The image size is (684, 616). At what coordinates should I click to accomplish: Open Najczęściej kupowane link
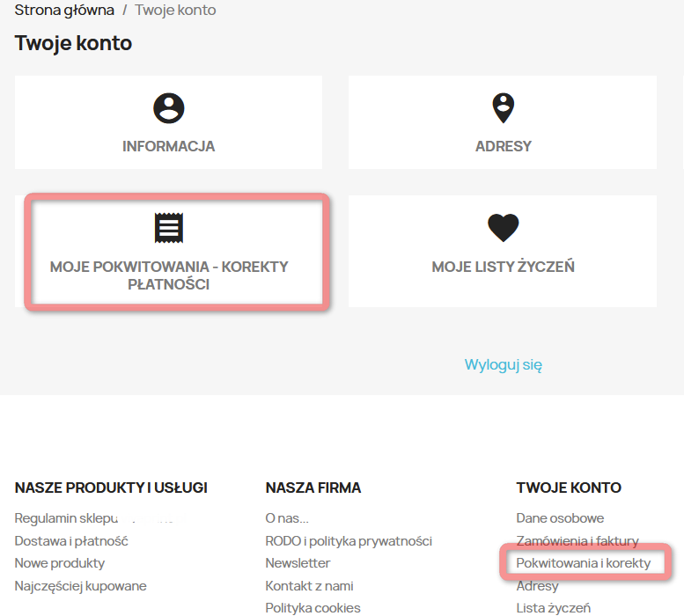[80, 585]
